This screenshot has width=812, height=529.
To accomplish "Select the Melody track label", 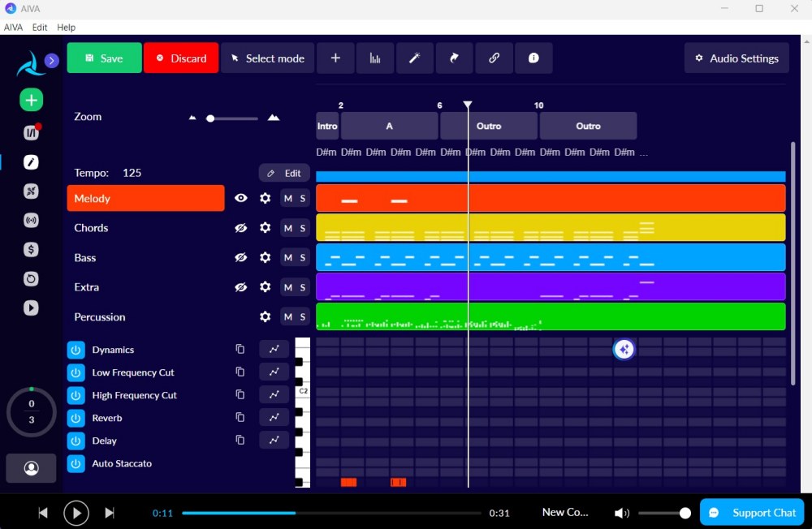I will click(x=145, y=198).
